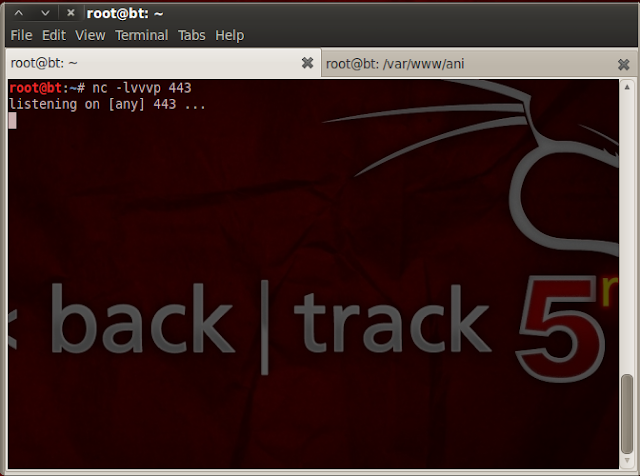
Task: Click the blinking terminal cursor block
Action: 13,120
